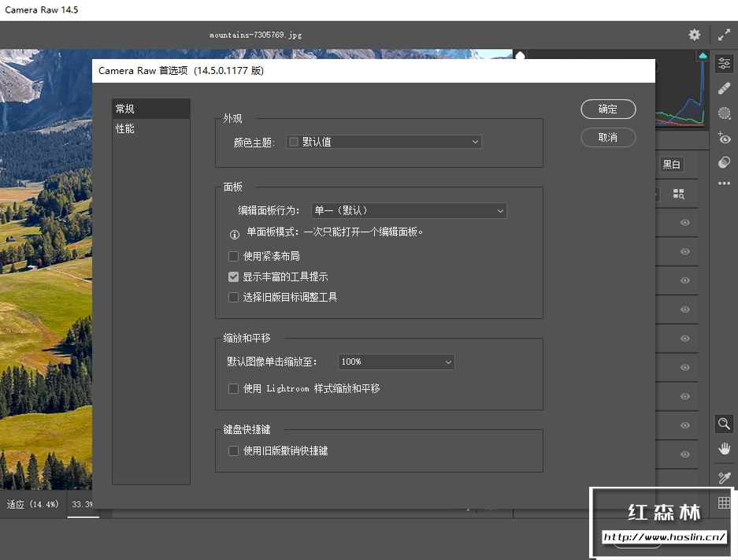This screenshot has height=560, width=738.
Task: Toggle shadow clipping warning in histogram
Action: (520, 56)
